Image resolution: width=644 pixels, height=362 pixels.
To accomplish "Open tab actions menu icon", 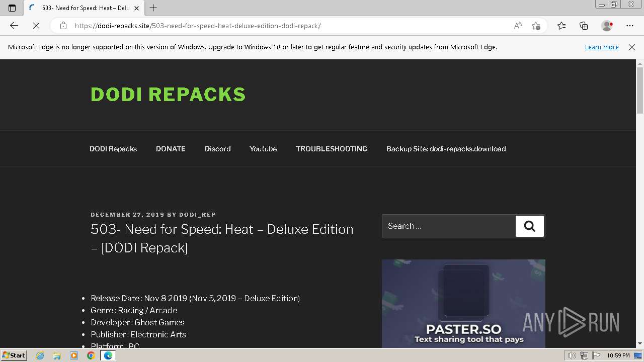I will click(12, 8).
